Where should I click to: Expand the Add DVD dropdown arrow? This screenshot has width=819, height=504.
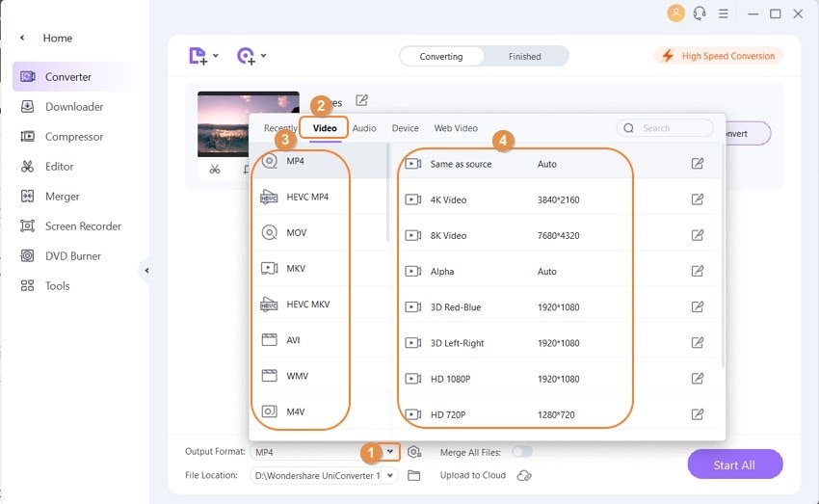tap(263, 55)
